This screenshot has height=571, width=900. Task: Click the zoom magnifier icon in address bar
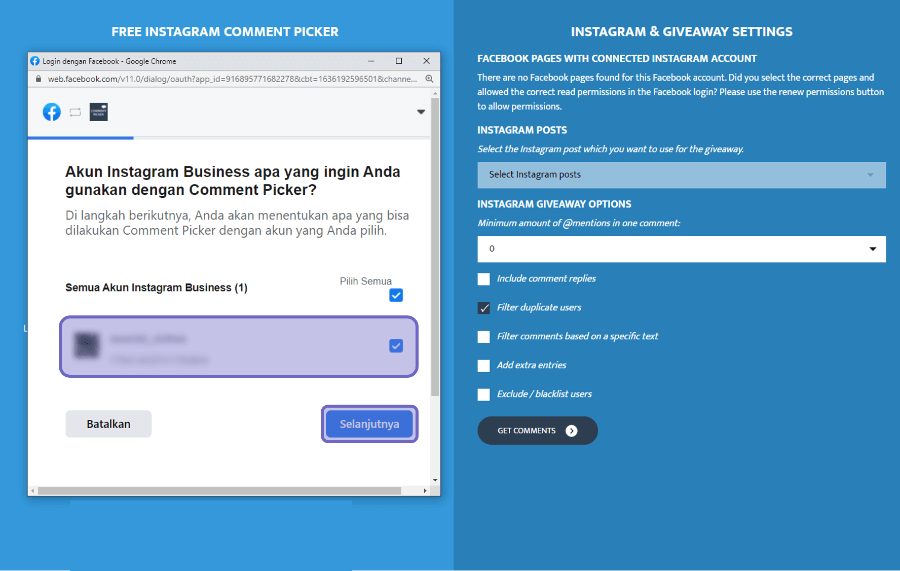[x=429, y=79]
